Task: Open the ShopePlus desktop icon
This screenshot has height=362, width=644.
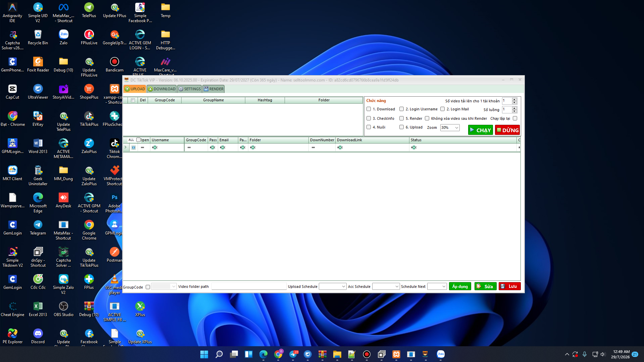Action: click(x=89, y=92)
